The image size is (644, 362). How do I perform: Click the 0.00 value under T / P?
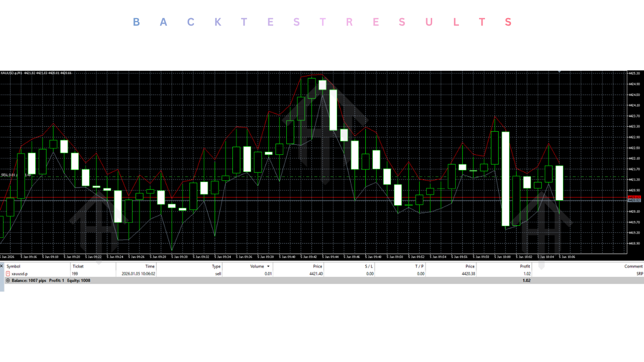coord(420,274)
